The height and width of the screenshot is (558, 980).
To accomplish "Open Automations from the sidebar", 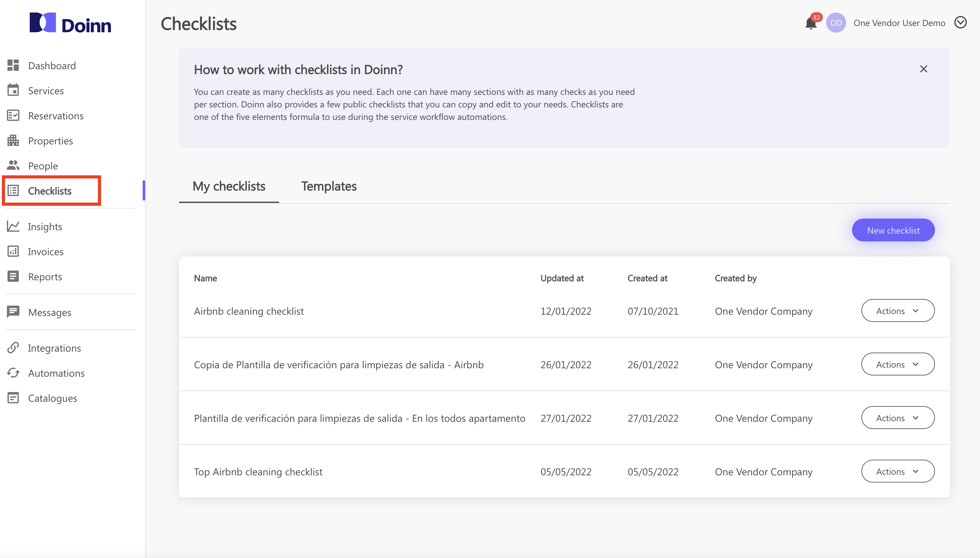I will click(x=56, y=373).
